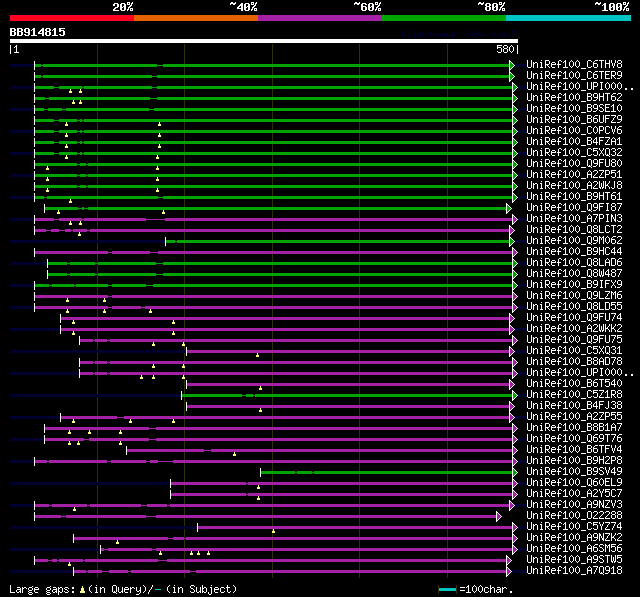
Task: Click the orange ~40% identity legend segment
Action: (x=196, y=18)
